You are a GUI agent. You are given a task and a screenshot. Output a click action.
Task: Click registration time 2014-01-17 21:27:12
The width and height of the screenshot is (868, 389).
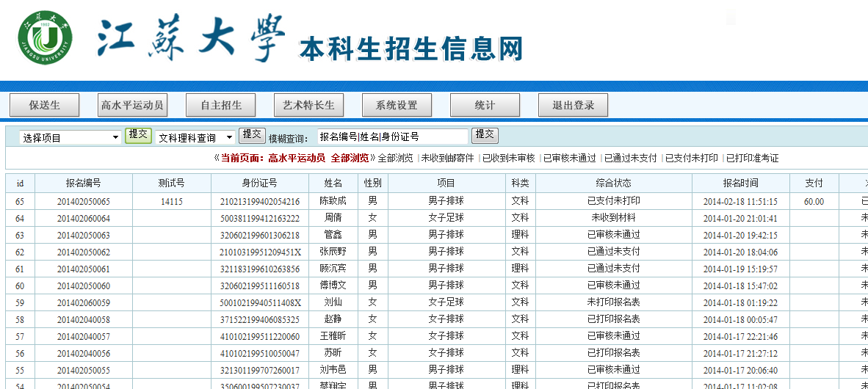click(741, 354)
